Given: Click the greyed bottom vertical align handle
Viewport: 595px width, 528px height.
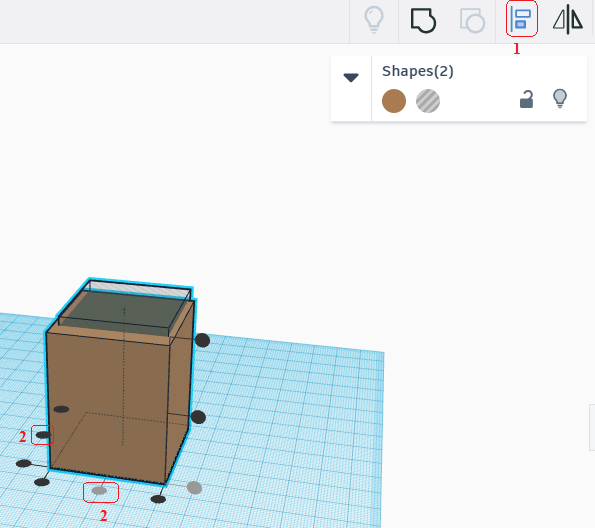Looking at the screenshot, I should coord(194,487).
